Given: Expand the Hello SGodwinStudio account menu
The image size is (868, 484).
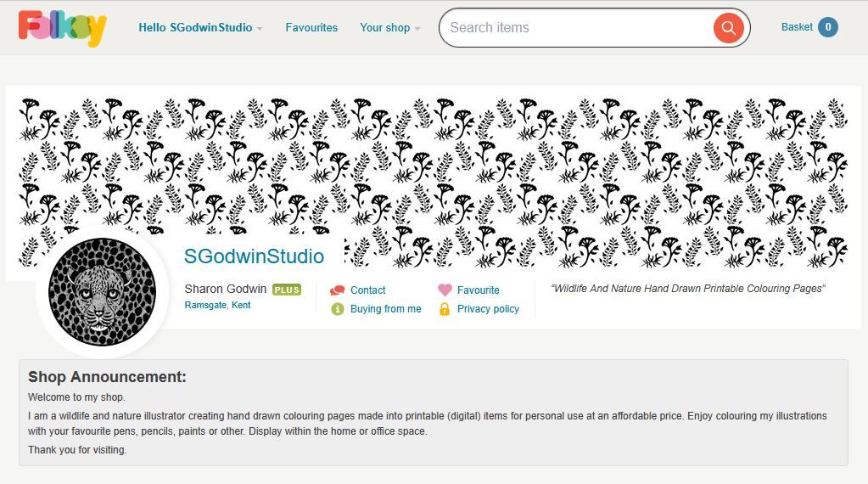Looking at the screenshot, I should pos(200,28).
